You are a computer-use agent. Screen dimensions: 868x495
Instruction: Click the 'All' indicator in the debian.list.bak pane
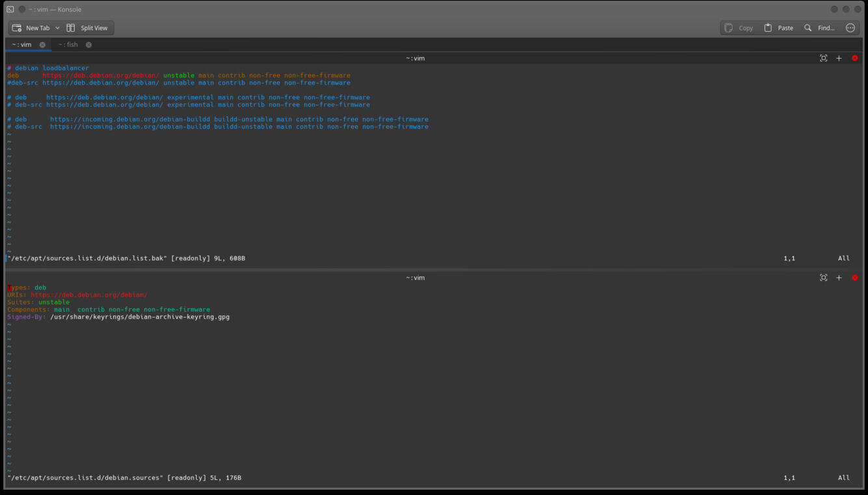(844, 258)
